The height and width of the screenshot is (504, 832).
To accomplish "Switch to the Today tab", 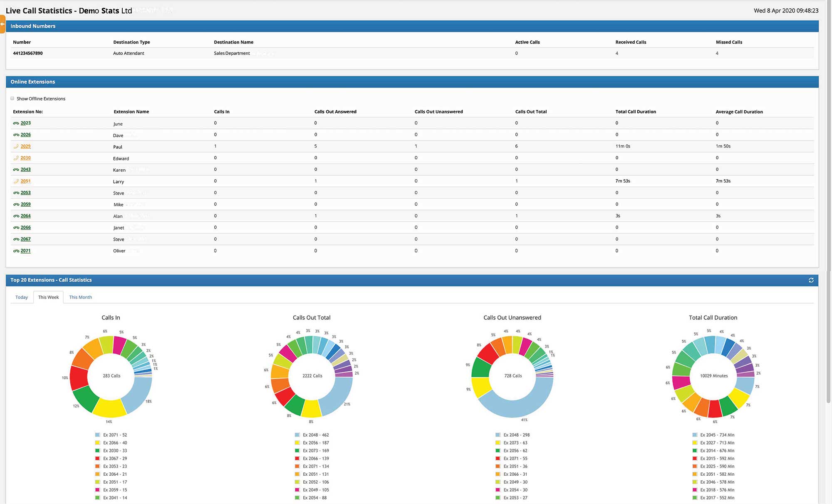I will [22, 297].
